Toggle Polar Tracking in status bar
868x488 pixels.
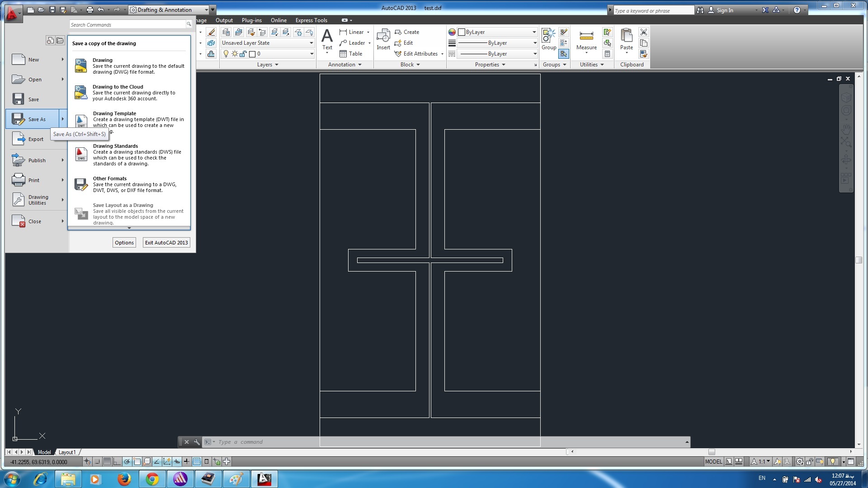(x=127, y=461)
